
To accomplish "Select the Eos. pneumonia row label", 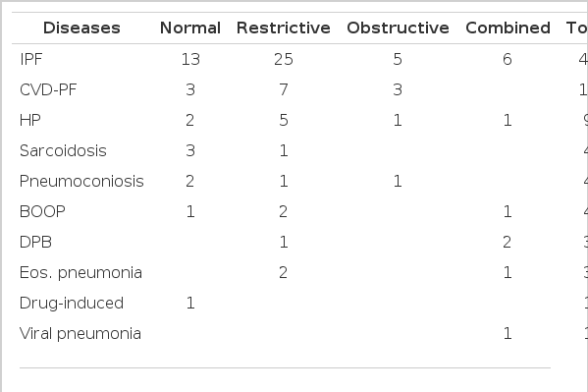I will [81, 272].
